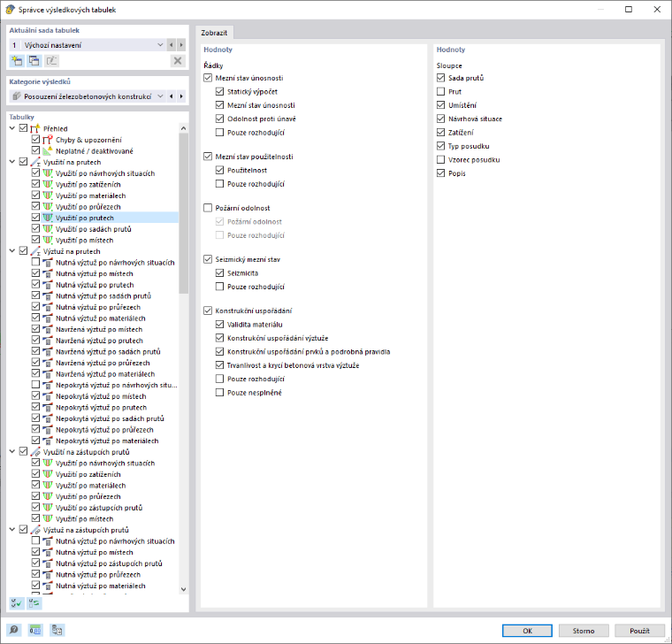Click the Storno button
This screenshot has width=672, height=644.
click(x=584, y=630)
